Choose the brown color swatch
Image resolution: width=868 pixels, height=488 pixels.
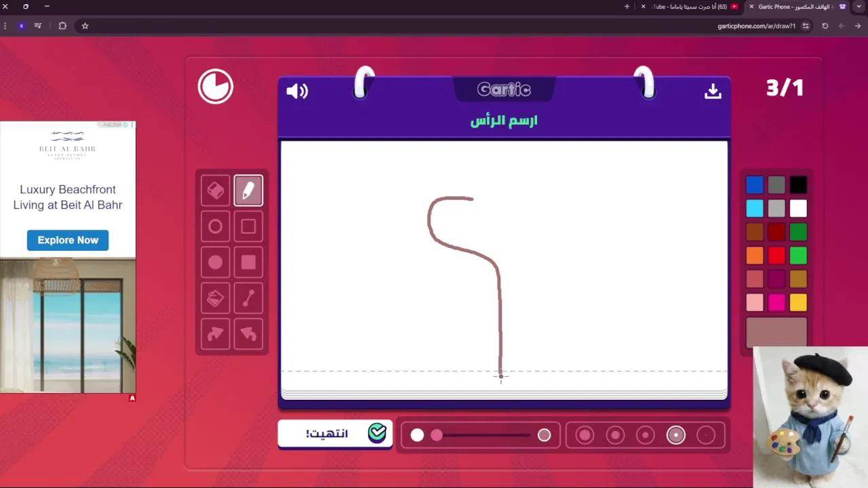pyautogui.click(x=755, y=232)
